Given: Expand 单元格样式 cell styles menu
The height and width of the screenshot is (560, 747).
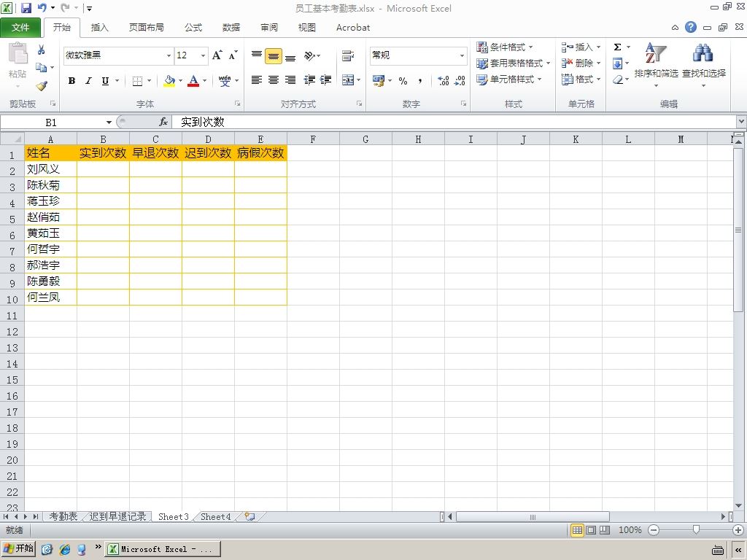Looking at the screenshot, I should 508,79.
